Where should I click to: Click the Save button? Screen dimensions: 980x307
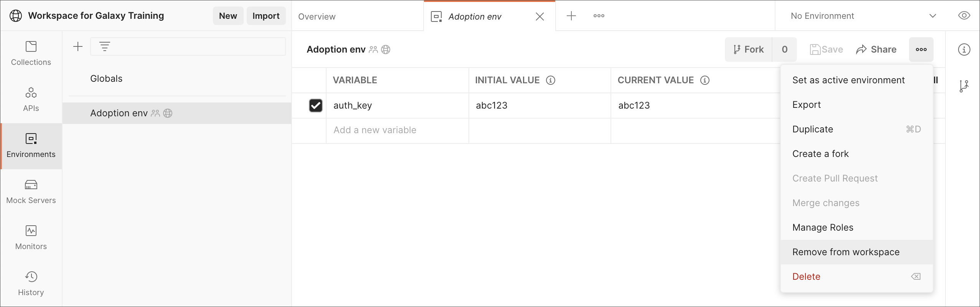coord(827,50)
